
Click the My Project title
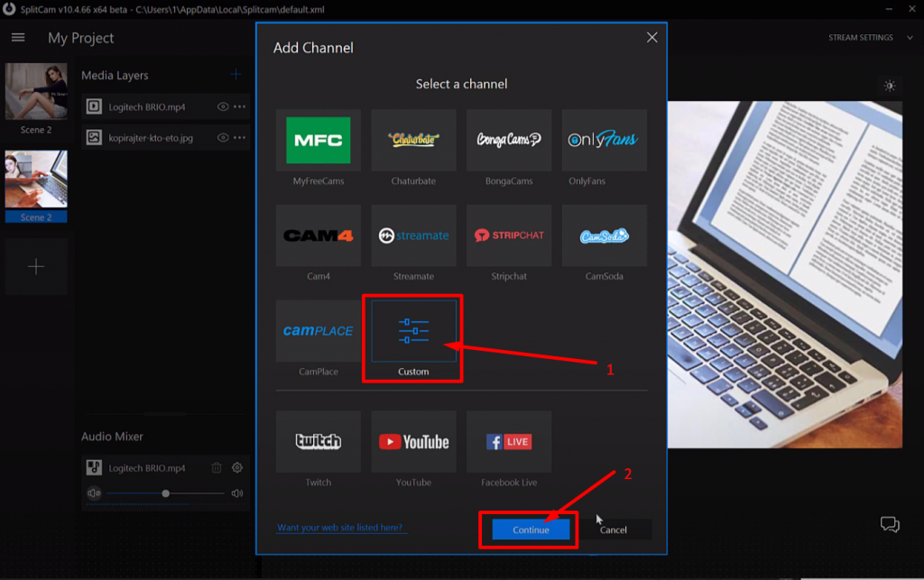pos(80,38)
